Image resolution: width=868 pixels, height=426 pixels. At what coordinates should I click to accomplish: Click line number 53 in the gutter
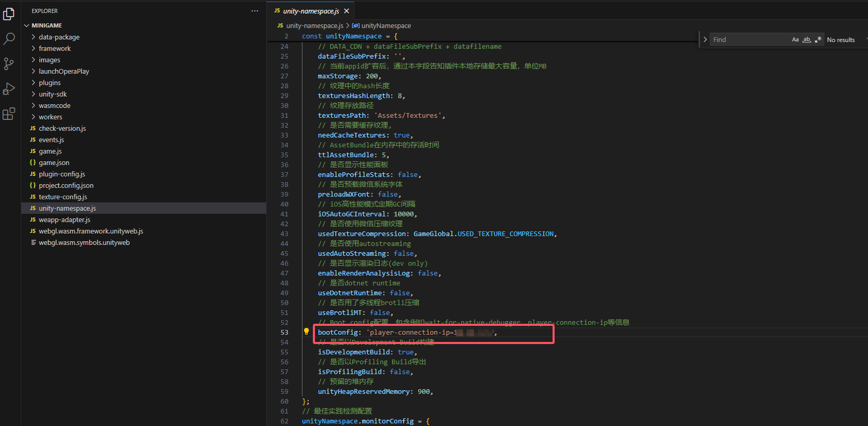(284, 332)
